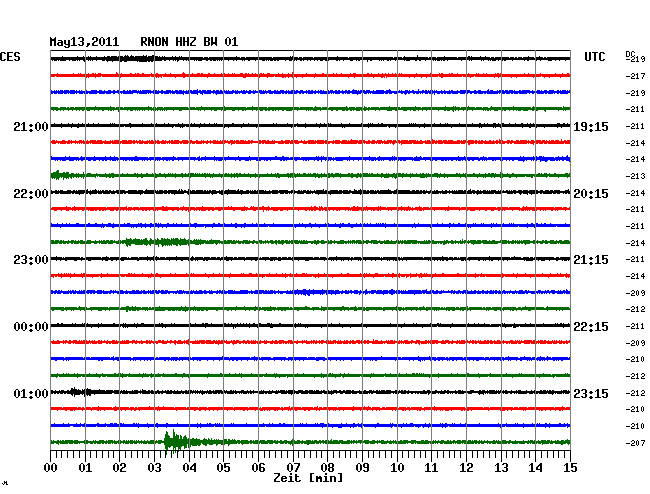Select minute tick label 10 on axis
The height and width of the screenshot is (494, 650).
click(x=397, y=467)
